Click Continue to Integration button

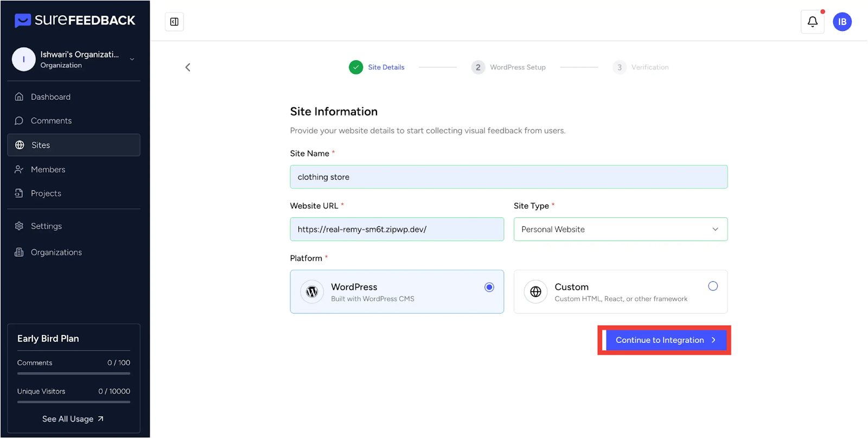click(665, 340)
